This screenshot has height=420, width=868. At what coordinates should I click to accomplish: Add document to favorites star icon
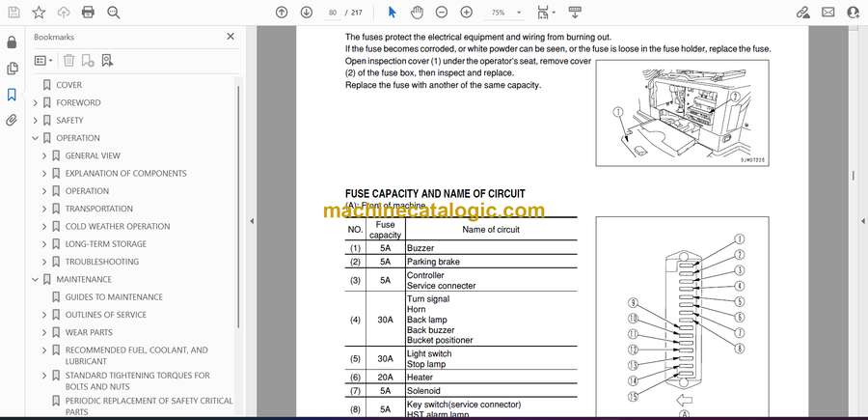[39, 13]
